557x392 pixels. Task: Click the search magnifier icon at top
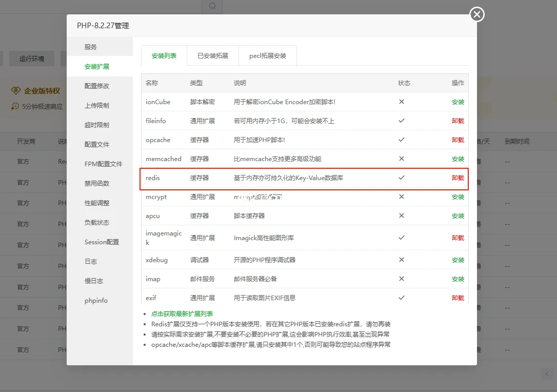(212, 6)
